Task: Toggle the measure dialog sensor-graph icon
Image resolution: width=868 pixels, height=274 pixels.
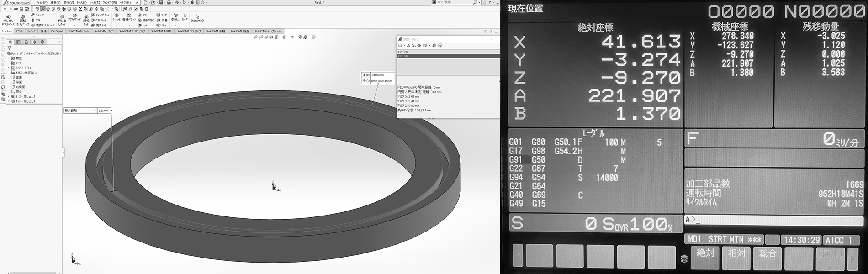Action: click(x=440, y=46)
